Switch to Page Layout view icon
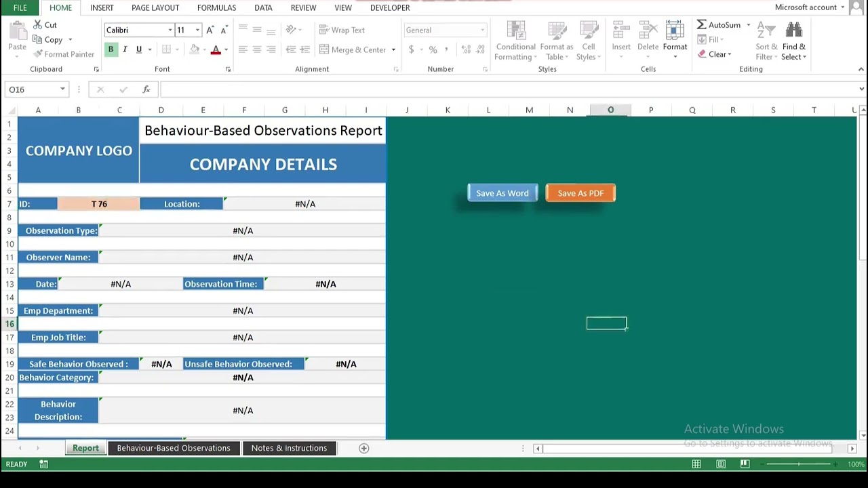This screenshot has height=488, width=868. click(x=721, y=464)
